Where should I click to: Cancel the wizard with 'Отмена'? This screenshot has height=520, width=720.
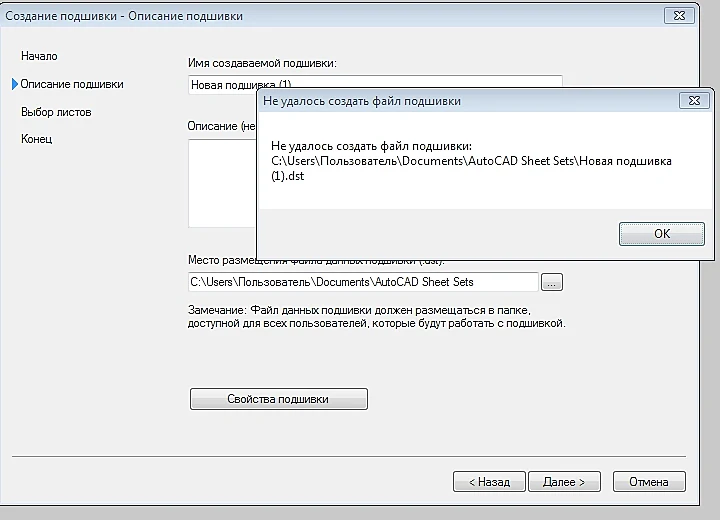pyautogui.click(x=649, y=482)
